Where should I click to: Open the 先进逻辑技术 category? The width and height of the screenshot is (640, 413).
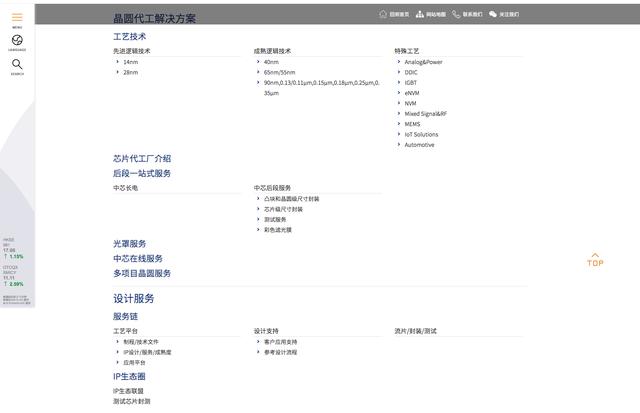[x=131, y=51]
